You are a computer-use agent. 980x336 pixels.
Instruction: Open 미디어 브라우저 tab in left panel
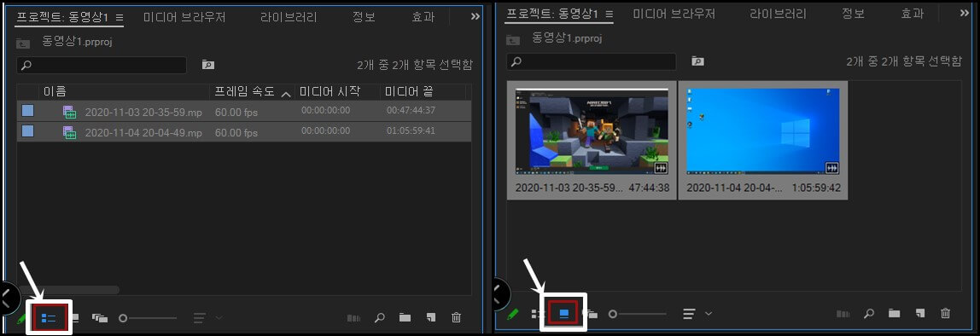coord(184,18)
